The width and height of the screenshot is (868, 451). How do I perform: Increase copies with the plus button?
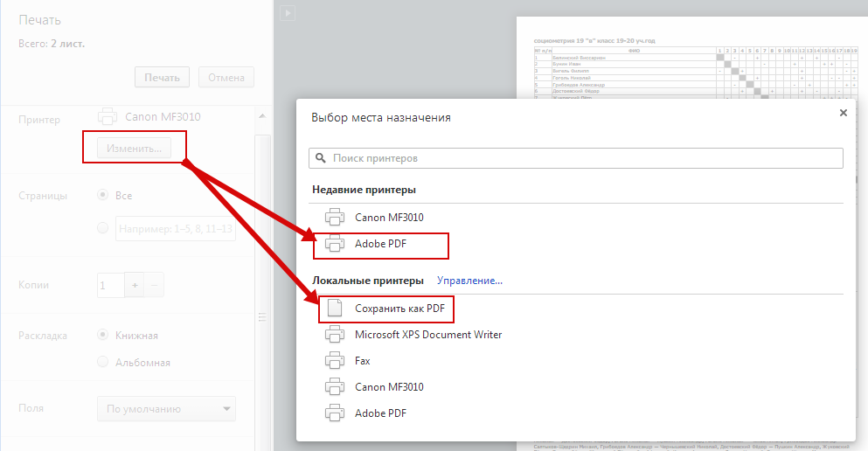pos(135,285)
